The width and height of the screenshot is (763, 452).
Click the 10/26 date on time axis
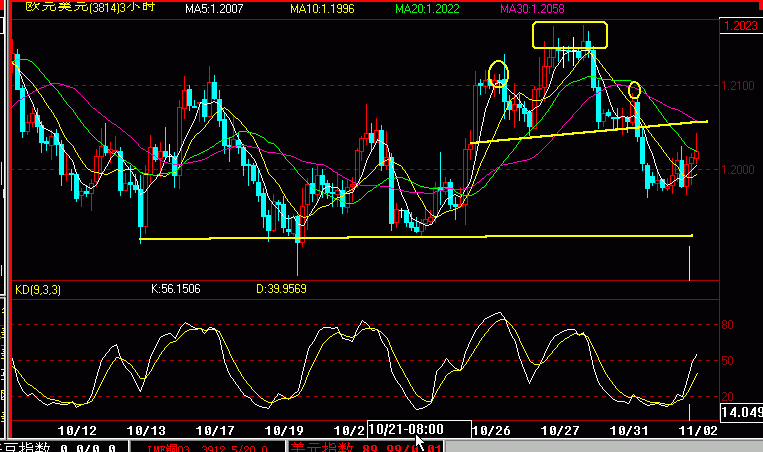[491, 431]
